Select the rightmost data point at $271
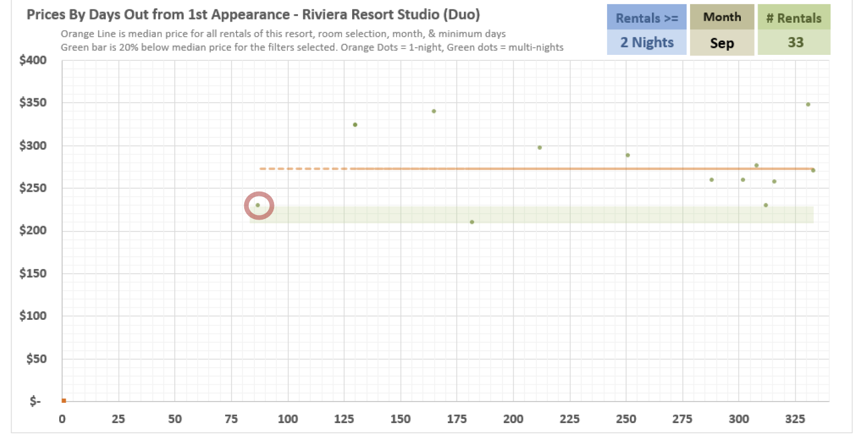The image size is (868, 438). point(813,171)
